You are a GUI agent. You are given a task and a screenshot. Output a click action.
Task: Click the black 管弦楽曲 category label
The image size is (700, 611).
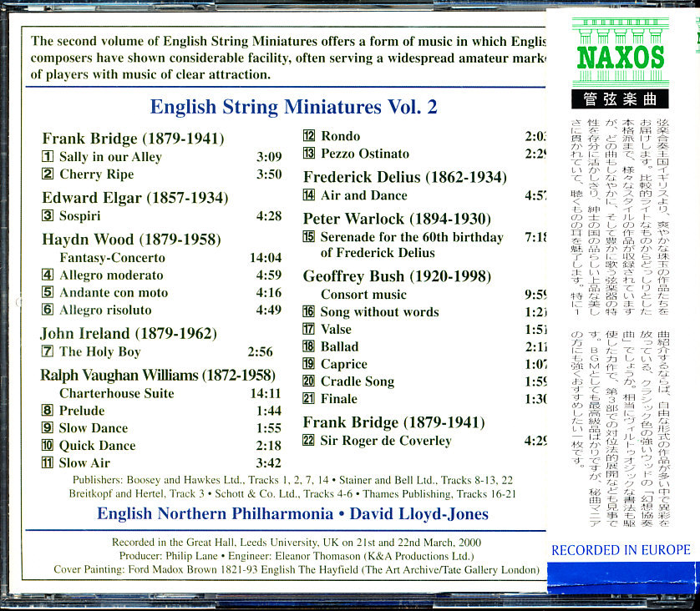pos(620,99)
